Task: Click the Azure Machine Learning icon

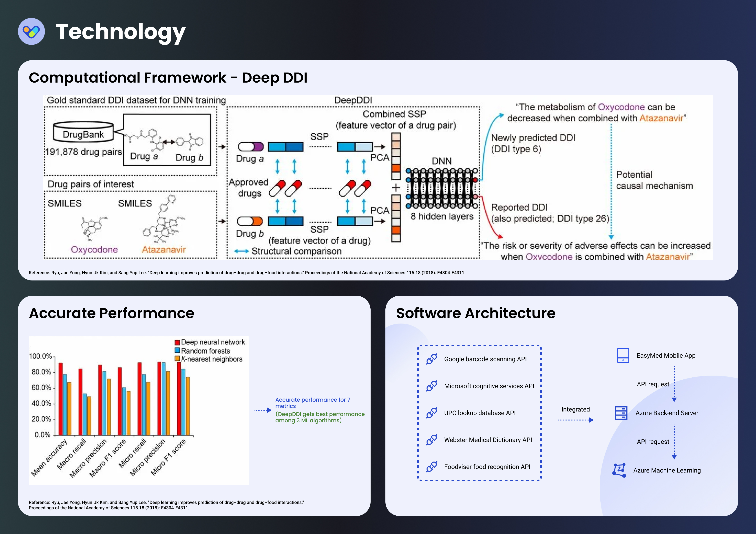Action: [619, 470]
